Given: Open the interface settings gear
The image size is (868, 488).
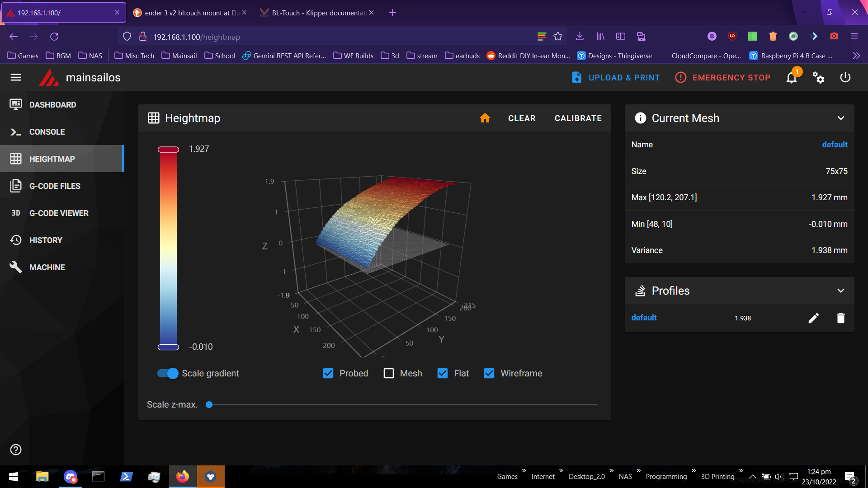Looking at the screenshot, I should 819,77.
